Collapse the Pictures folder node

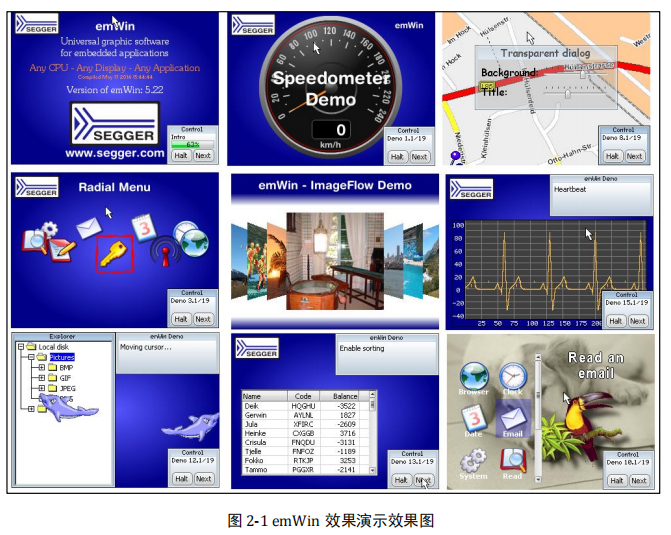[x=31, y=357]
